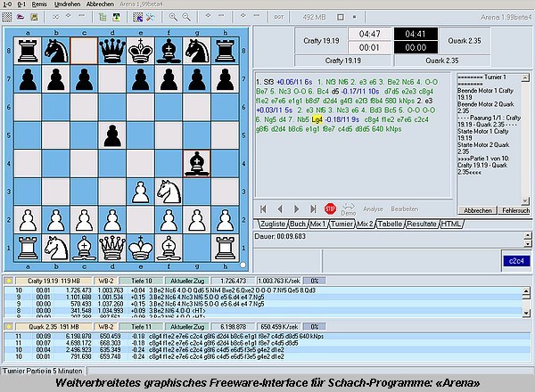Select the white king on e1
Screen dimensions: 535x392
(140, 248)
